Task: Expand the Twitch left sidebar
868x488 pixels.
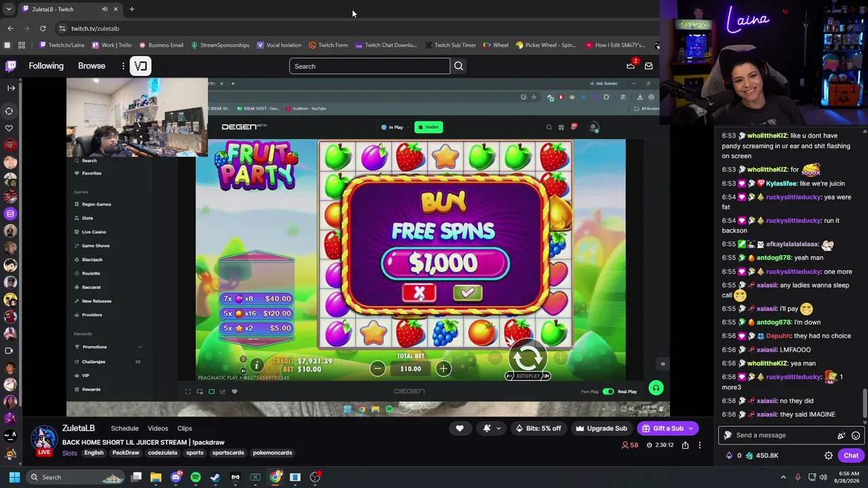Action: (10, 88)
